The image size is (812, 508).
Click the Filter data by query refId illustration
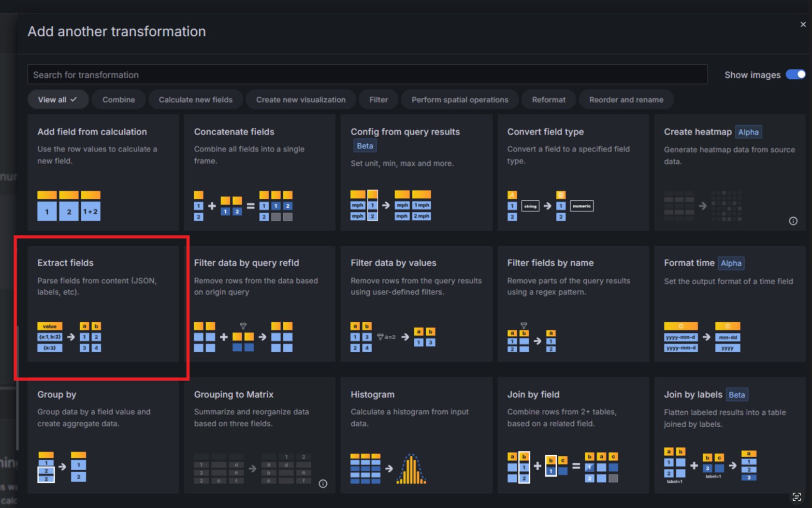(x=243, y=337)
